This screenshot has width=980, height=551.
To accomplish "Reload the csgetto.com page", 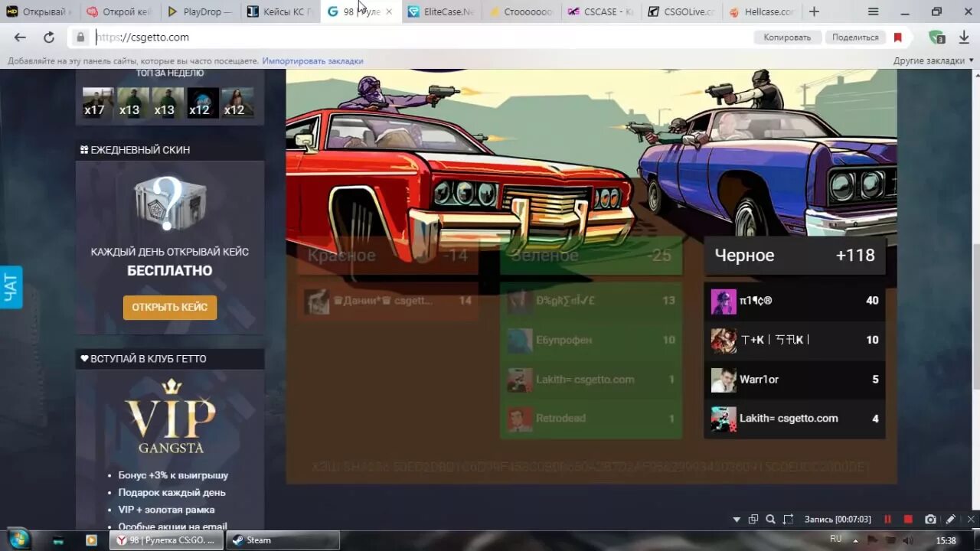I will coord(49,37).
